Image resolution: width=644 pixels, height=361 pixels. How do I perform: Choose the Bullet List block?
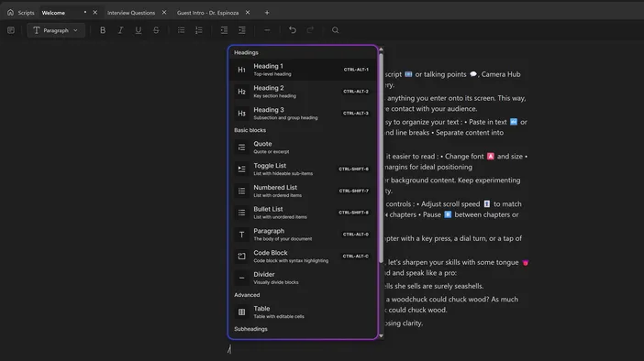(303, 213)
